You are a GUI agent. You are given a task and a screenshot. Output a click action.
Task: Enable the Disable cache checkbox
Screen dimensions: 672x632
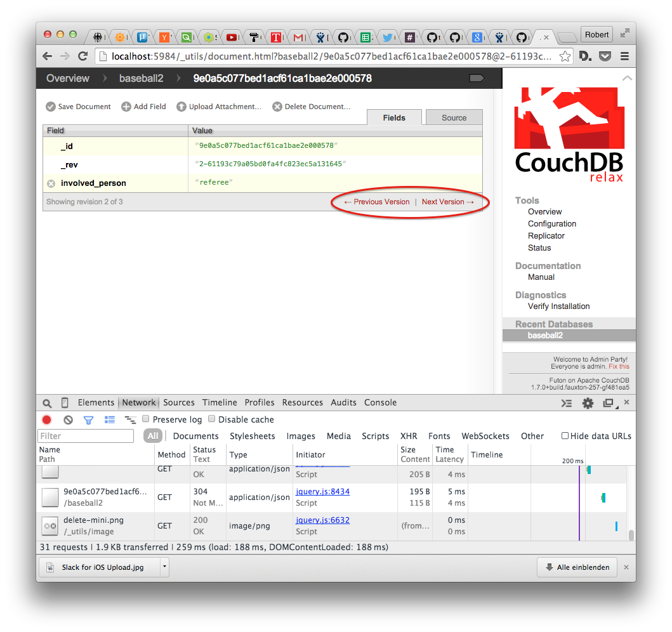tap(211, 419)
